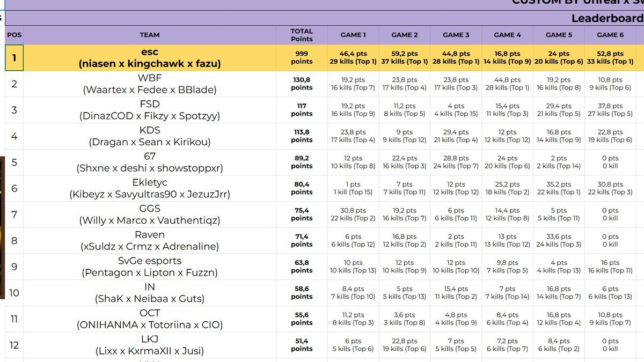Click Ekletyc's total of 80,4 points

(302, 188)
